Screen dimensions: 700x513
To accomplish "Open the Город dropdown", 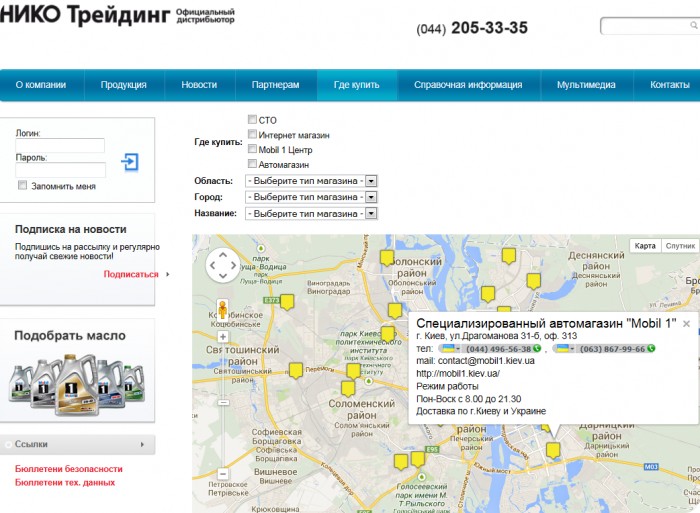I will tap(311, 197).
